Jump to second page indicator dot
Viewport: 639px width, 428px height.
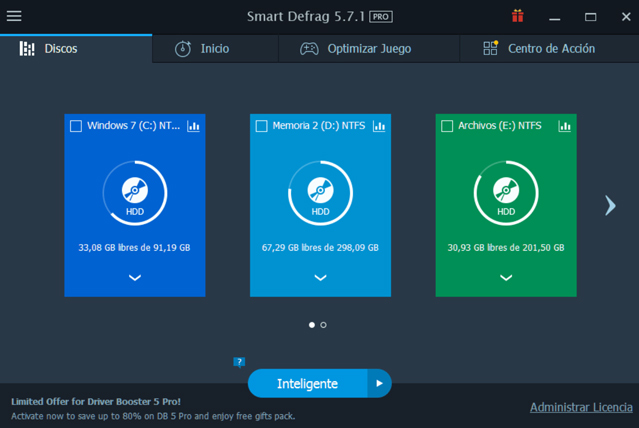(x=323, y=325)
